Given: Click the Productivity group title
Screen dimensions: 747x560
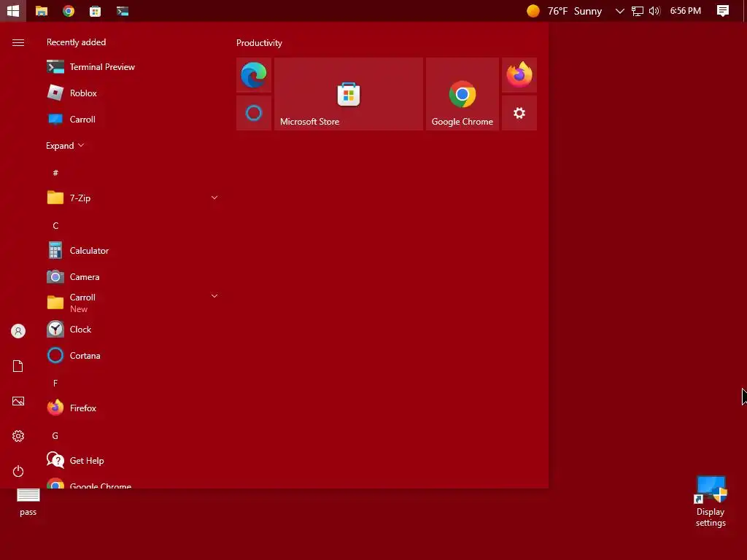Looking at the screenshot, I should [x=259, y=43].
